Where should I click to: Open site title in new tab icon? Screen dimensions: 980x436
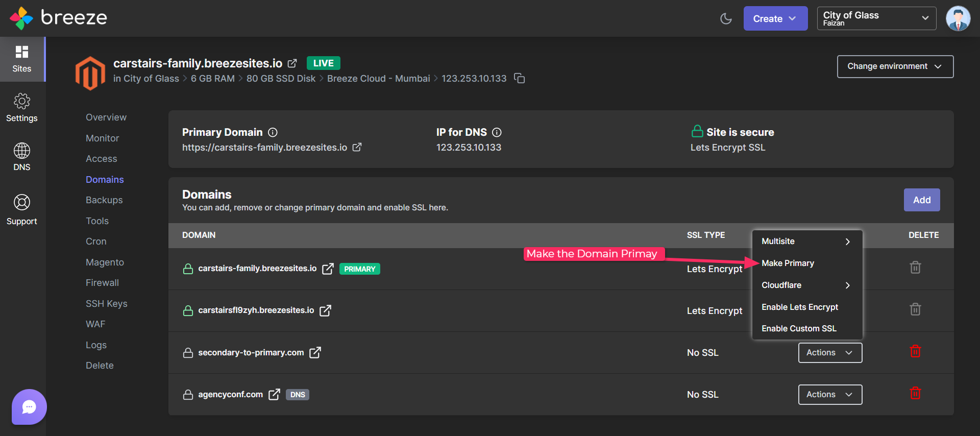pyautogui.click(x=292, y=63)
